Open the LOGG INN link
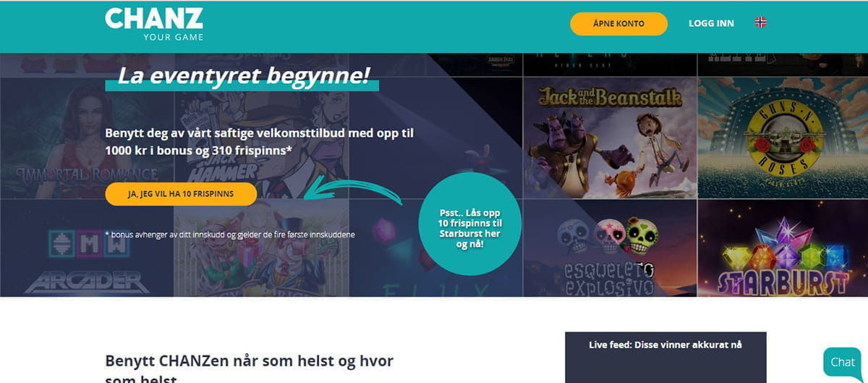Image resolution: width=868 pixels, height=383 pixels. click(711, 23)
